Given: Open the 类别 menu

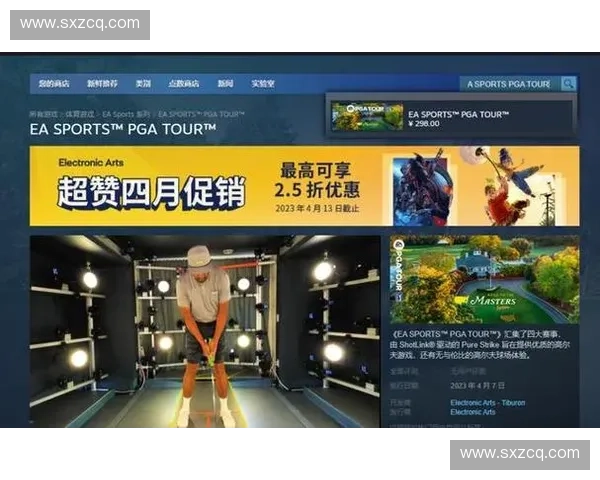Looking at the screenshot, I should click(x=143, y=83).
